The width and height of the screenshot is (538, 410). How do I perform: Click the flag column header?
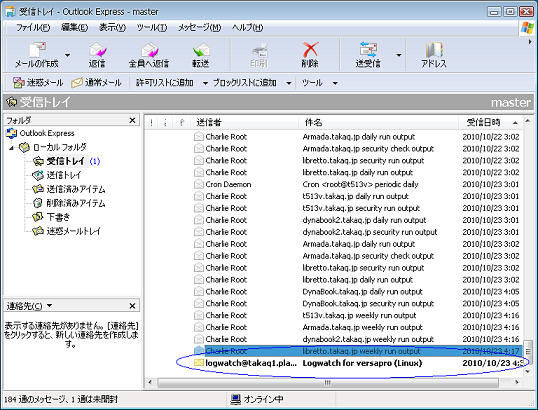pos(182,122)
